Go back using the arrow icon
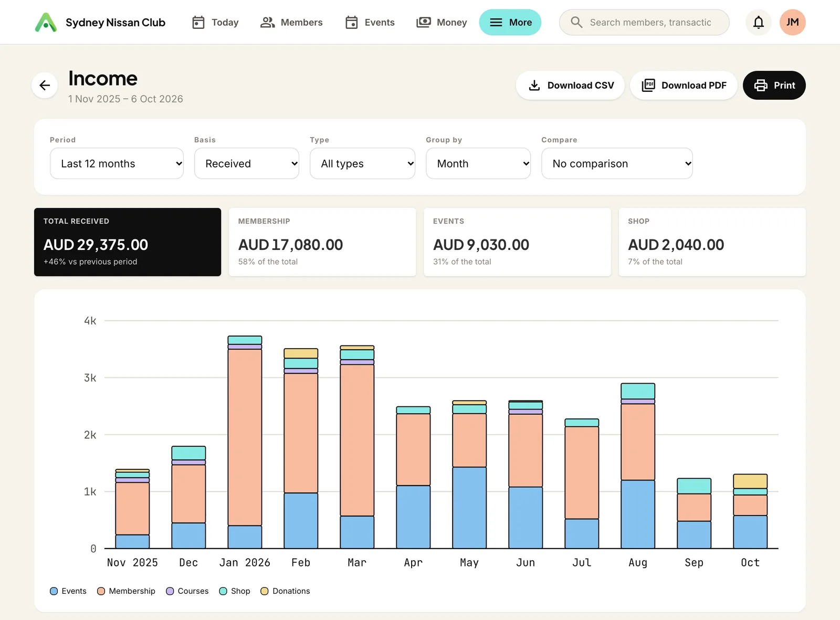The image size is (840, 620). tap(45, 85)
